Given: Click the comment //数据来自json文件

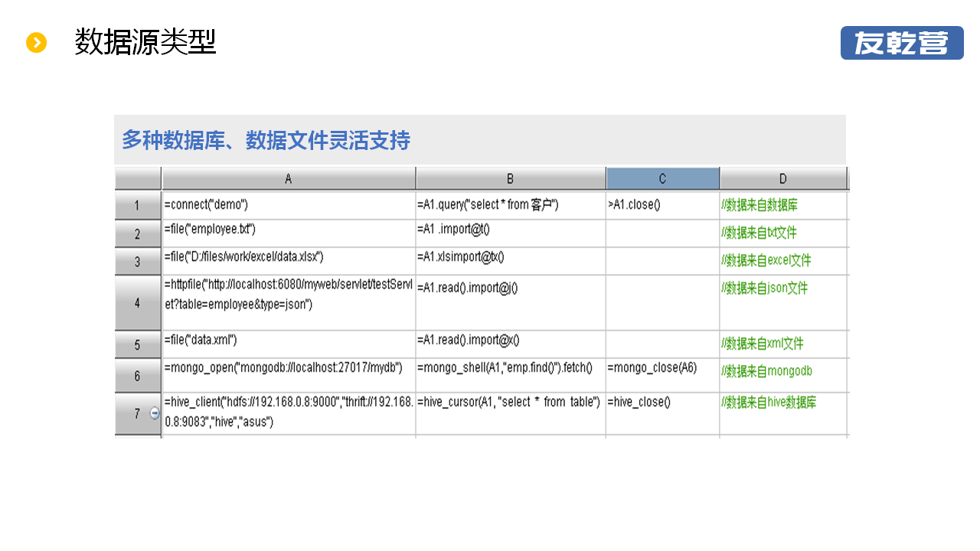Looking at the screenshot, I should [783, 303].
